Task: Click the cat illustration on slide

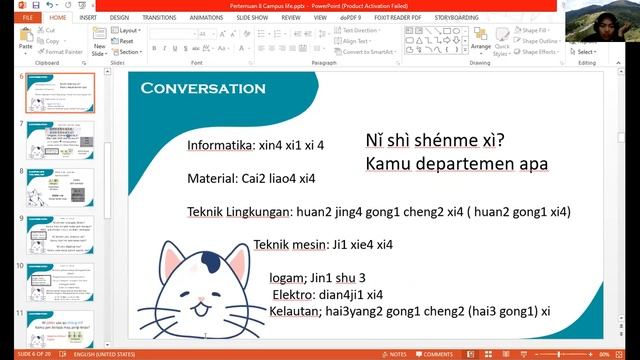Action: tap(202, 290)
